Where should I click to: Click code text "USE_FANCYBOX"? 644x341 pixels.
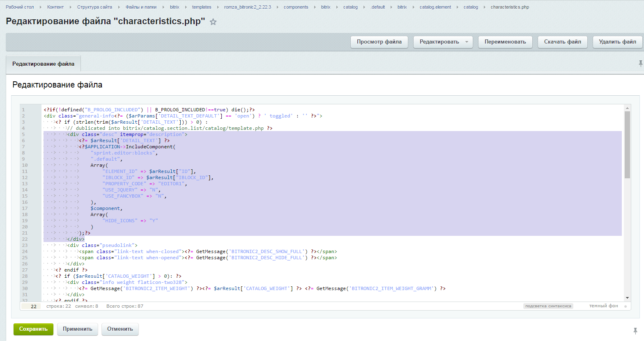click(x=123, y=196)
